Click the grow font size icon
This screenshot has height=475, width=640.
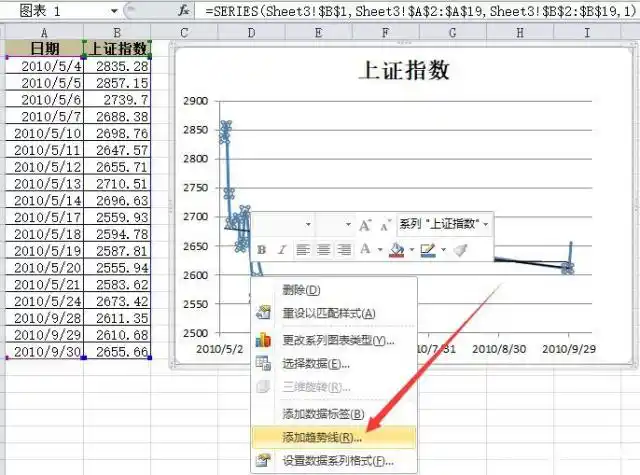click(x=365, y=225)
